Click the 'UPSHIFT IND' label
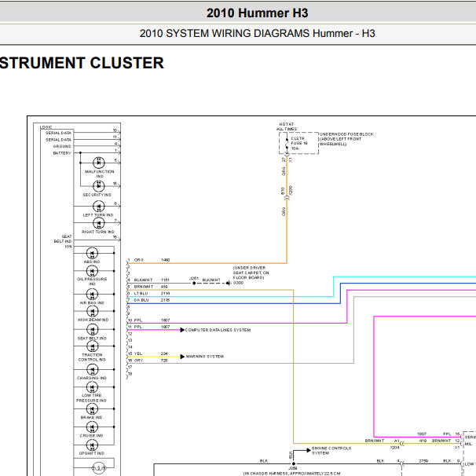Viewport: 476px width, 476px height. pos(91,453)
